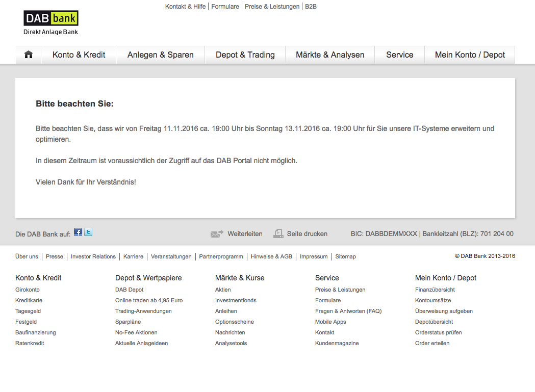This screenshot has width=535, height=392.
Task: Click the home icon in navigation bar
Action: [29, 55]
